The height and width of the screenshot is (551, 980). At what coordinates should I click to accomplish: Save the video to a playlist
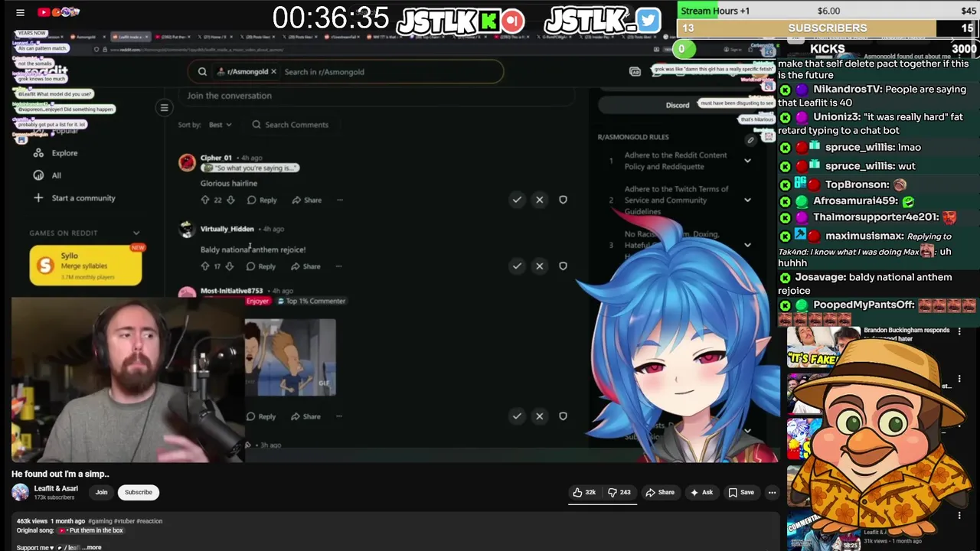pos(741,492)
